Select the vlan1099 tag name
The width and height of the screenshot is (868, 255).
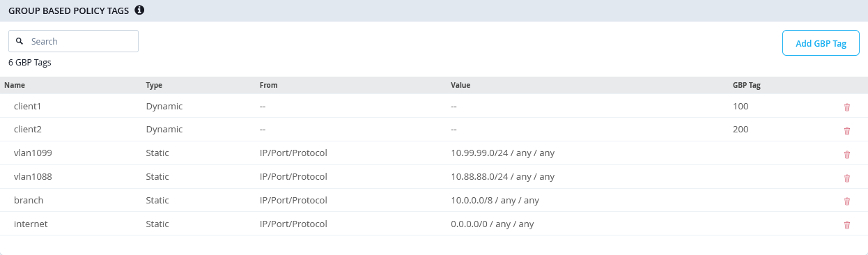pos(33,153)
